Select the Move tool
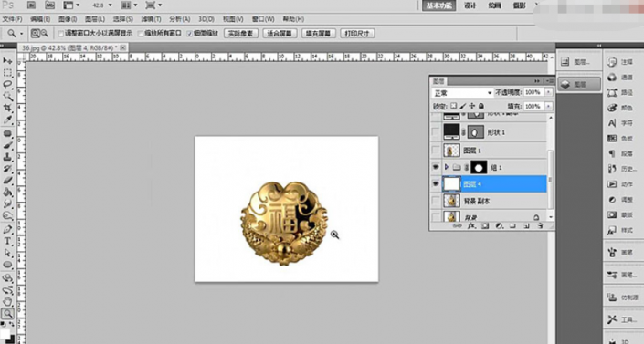This screenshot has width=644, height=344. [7, 61]
